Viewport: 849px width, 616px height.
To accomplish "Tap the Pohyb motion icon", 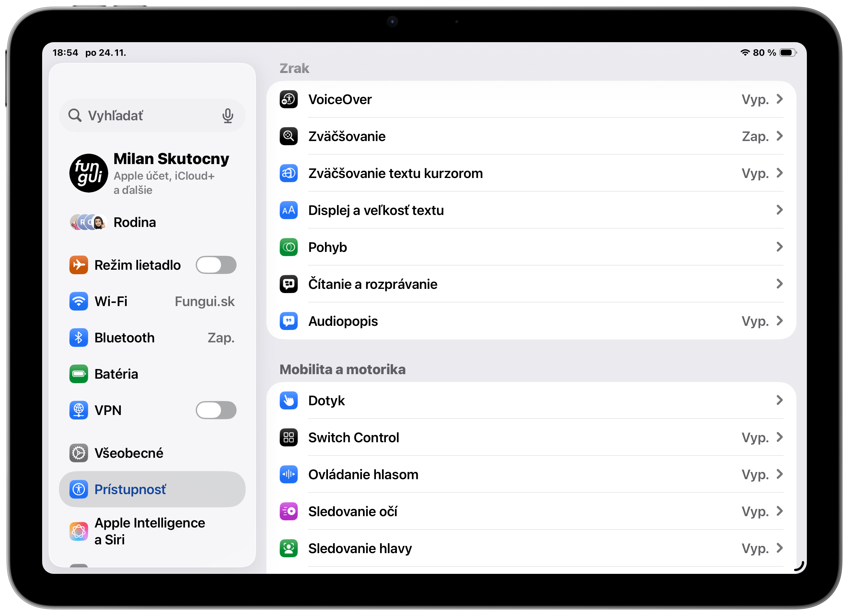I will [x=289, y=247].
